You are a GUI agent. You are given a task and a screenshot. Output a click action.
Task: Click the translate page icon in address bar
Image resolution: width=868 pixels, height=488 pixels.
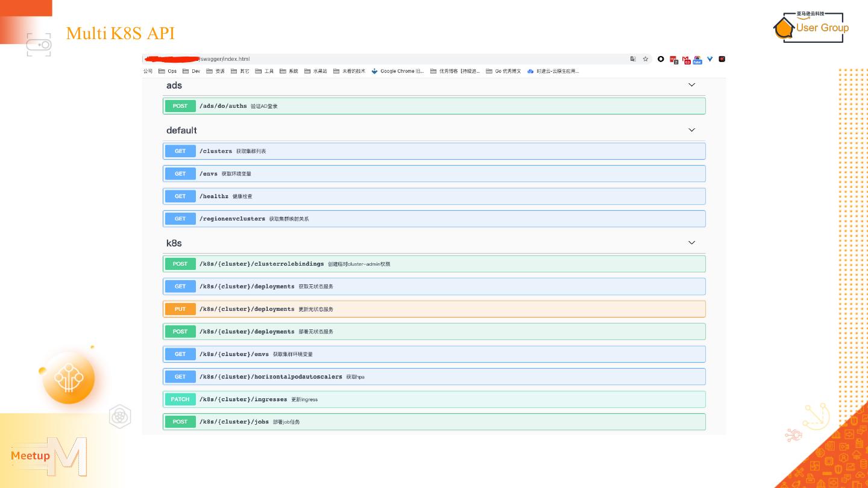[633, 59]
